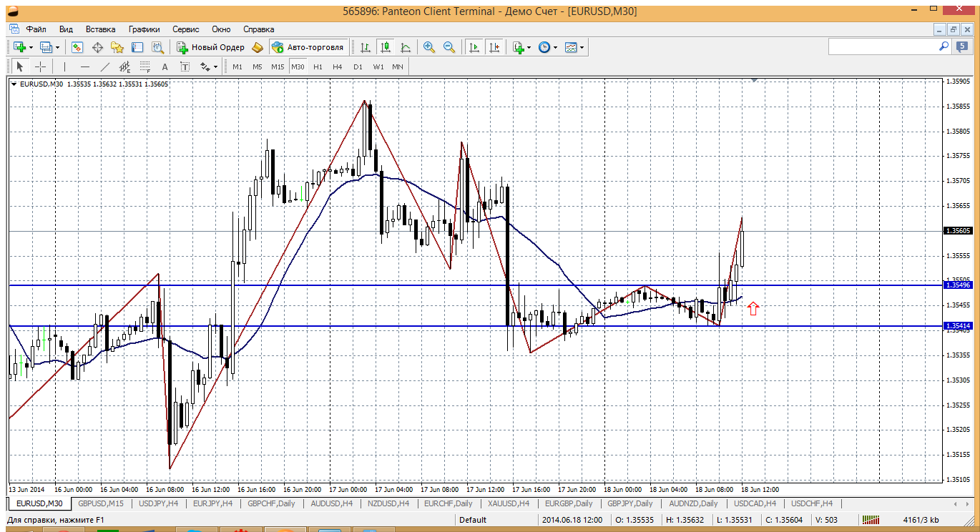Switch timeframe to M15
The width and height of the screenshot is (980, 532).
point(278,66)
